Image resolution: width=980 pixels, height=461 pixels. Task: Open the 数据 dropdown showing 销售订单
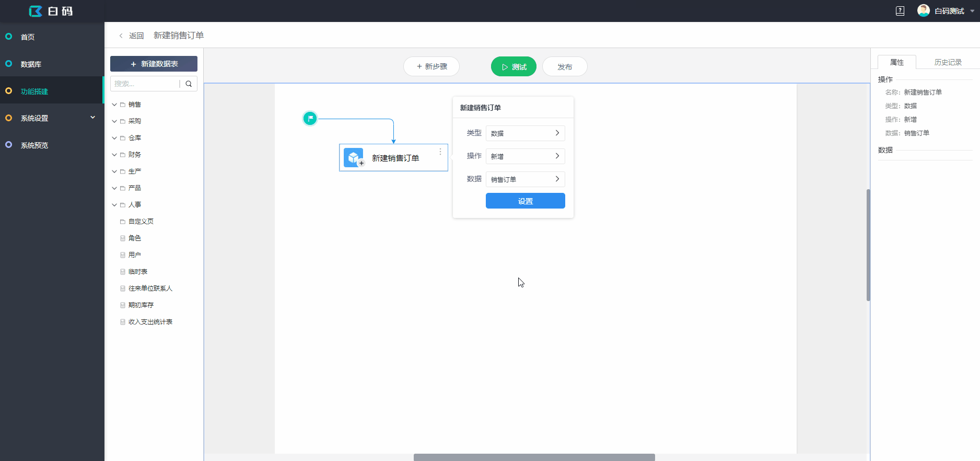tap(525, 179)
